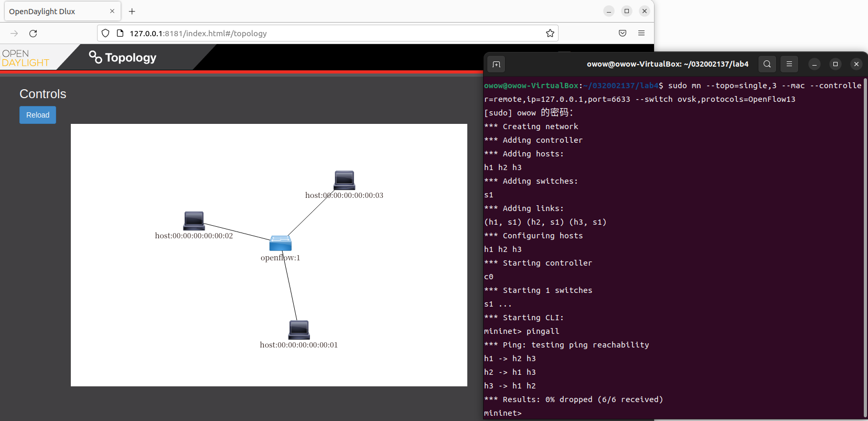Image resolution: width=868 pixels, height=421 pixels.
Task: Select the host 00:00:00:00:00:03 laptop icon
Action: pyautogui.click(x=345, y=180)
